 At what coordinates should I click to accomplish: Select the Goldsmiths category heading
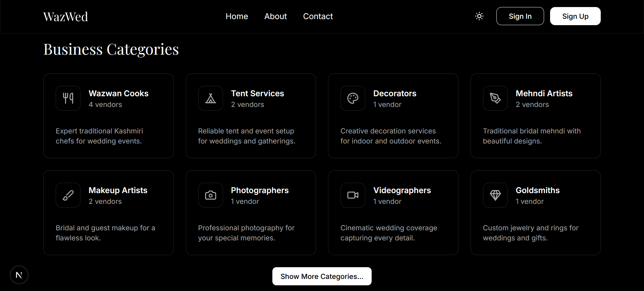(x=538, y=190)
